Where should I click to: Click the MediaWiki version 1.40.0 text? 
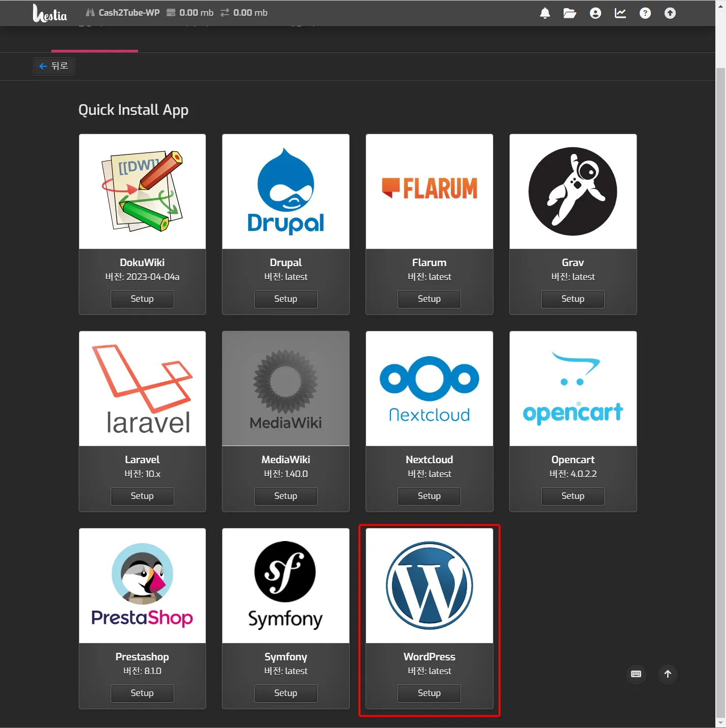pyautogui.click(x=286, y=474)
